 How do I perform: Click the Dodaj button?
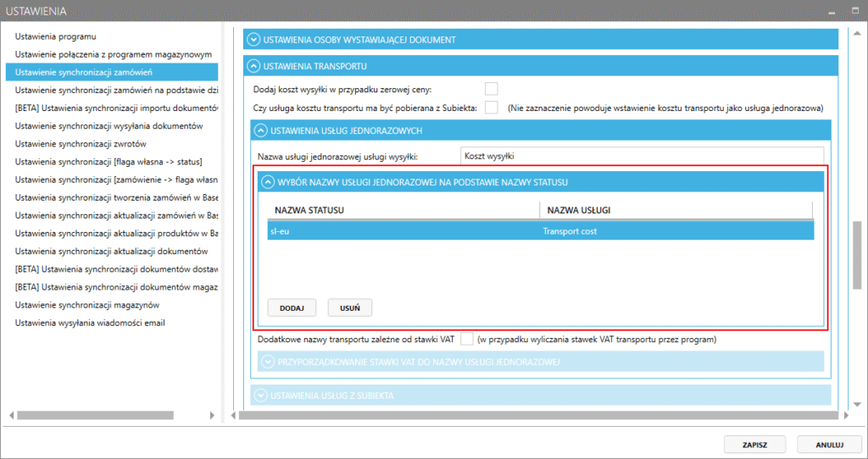pyautogui.click(x=292, y=307)
